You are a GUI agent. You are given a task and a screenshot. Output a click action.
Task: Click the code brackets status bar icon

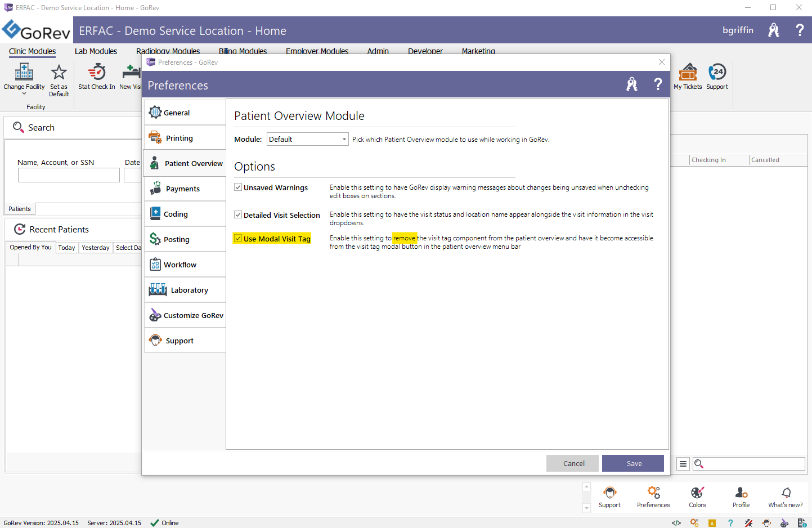[676, 523]
